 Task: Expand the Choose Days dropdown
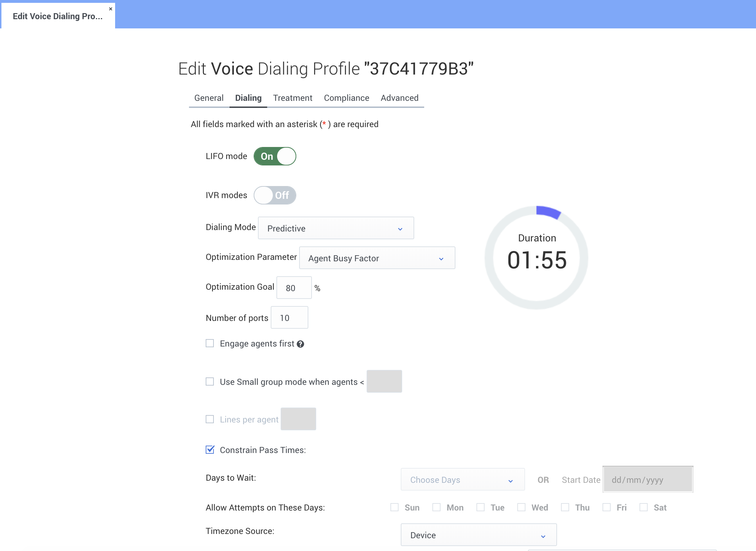coord(463,480)
